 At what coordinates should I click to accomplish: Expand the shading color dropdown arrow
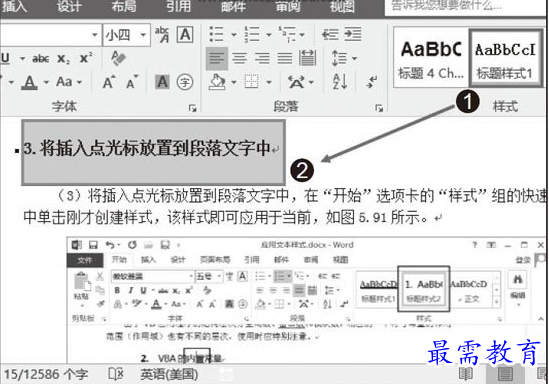[234, 83]
